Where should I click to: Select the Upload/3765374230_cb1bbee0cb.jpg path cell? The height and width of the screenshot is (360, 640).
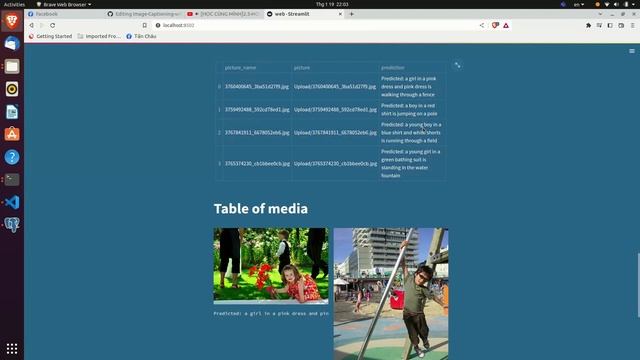click(x=335, y=163)
